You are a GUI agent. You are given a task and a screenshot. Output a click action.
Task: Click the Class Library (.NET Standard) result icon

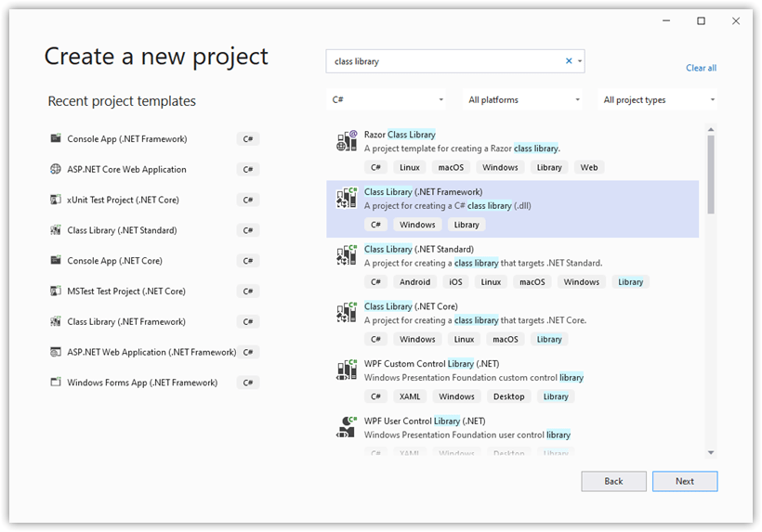347,254
